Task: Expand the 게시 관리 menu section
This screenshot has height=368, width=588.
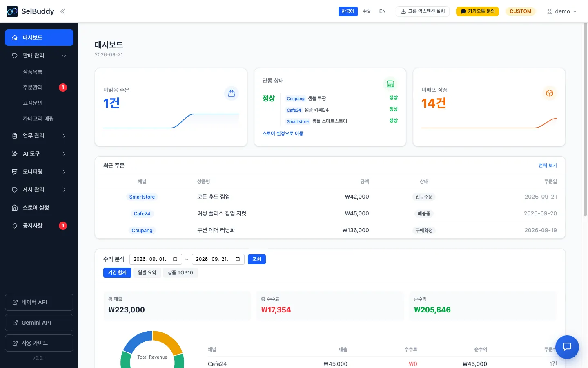Action: (x=64, y=190)
